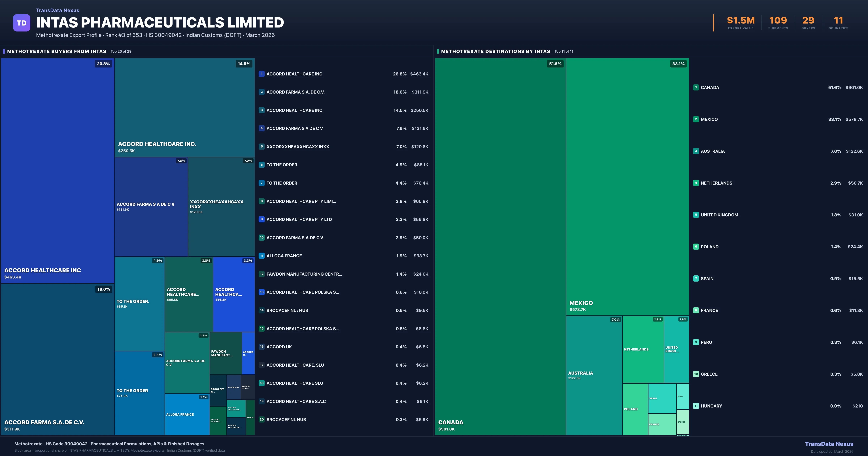The image size is (868, 456).
Task: Click rank badge 8 beside France
Action: [x=696, y=310]
